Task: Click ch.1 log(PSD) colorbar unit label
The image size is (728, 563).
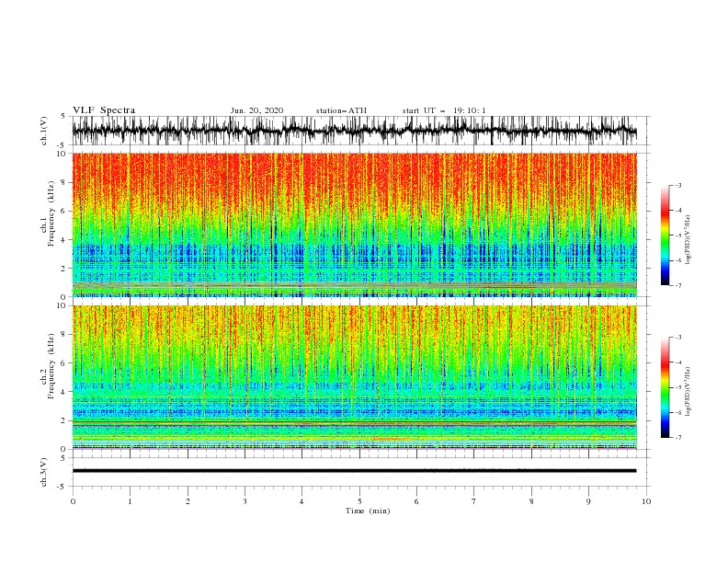Action: [688, 240]
